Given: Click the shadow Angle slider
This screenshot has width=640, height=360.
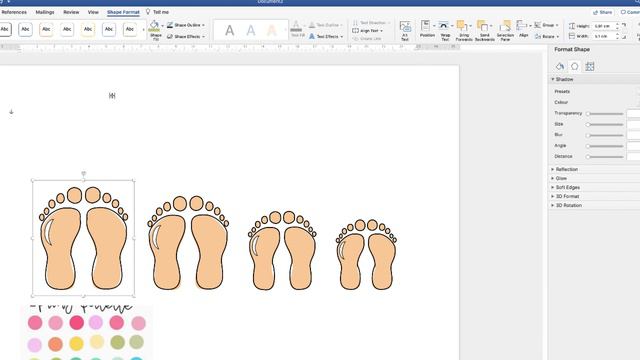Looking at the screenshot, I should (x=605, y=146).
